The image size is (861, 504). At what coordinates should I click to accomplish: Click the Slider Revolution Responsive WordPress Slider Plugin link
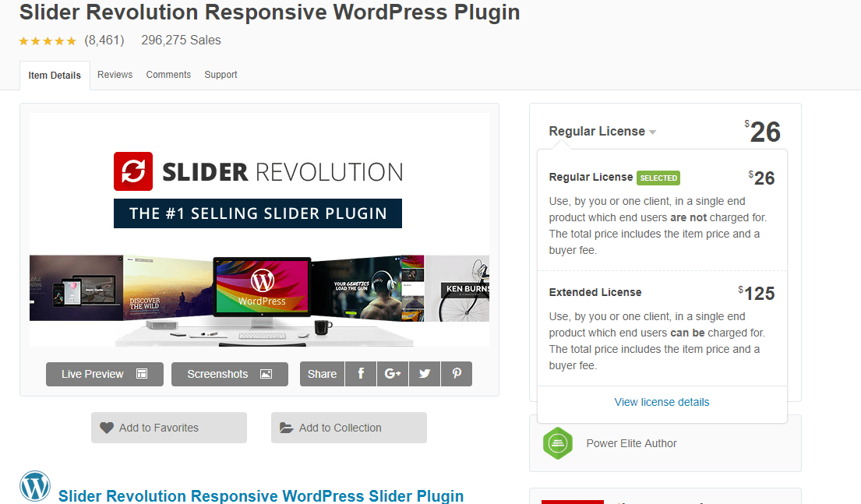pyautogui.click(x=260, y=496)
